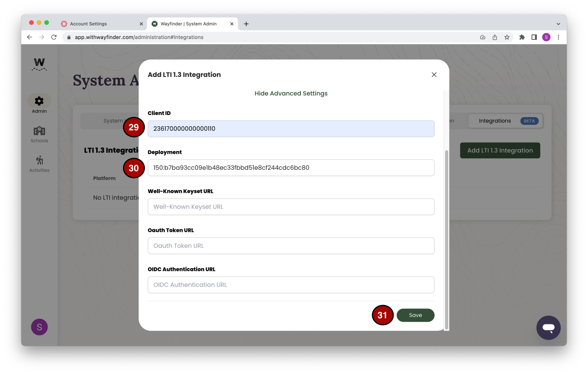Click the Client ID label

pyautogui.click(x=159, y=113)
